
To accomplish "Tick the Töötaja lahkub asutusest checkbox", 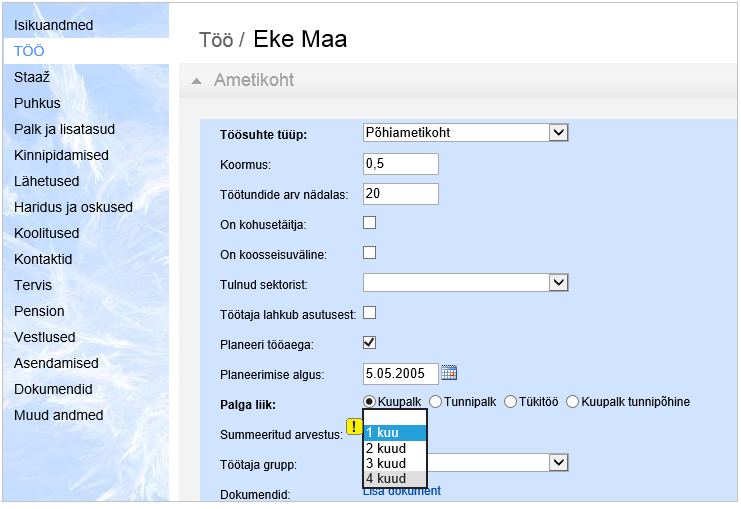I will [x=369, y=313].
